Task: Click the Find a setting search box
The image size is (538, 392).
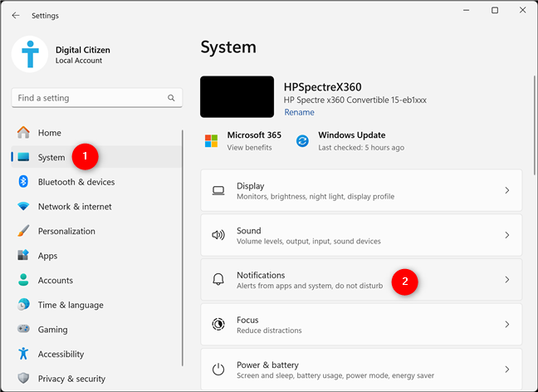Action: pyautogui.click(x=97, y=98)
